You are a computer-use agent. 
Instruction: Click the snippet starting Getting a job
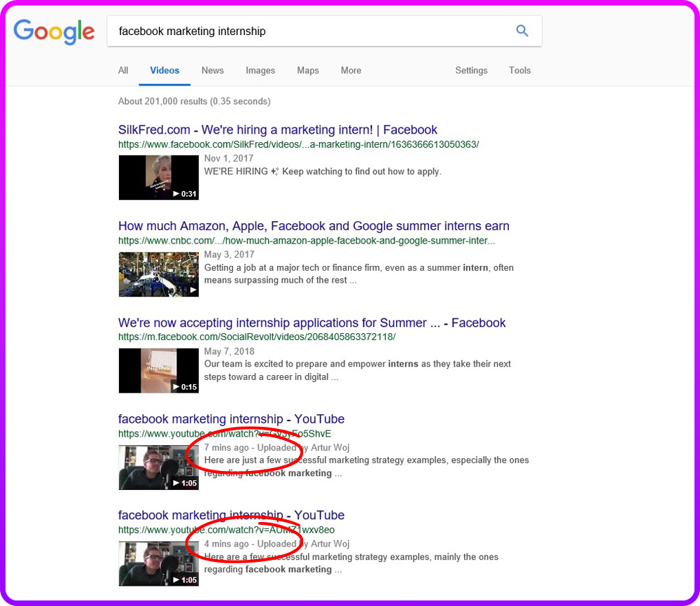point(359,274)
